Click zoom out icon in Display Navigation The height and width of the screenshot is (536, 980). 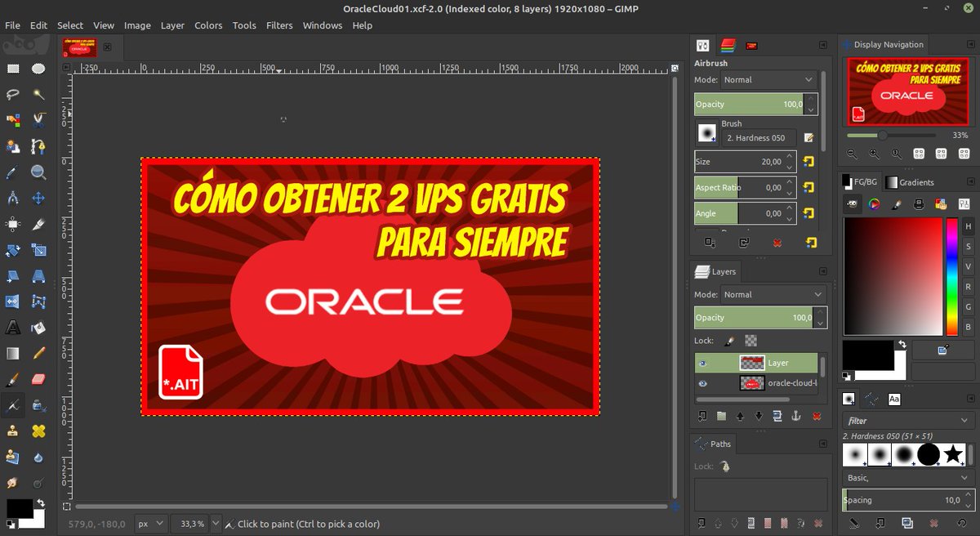click(852, 153)
